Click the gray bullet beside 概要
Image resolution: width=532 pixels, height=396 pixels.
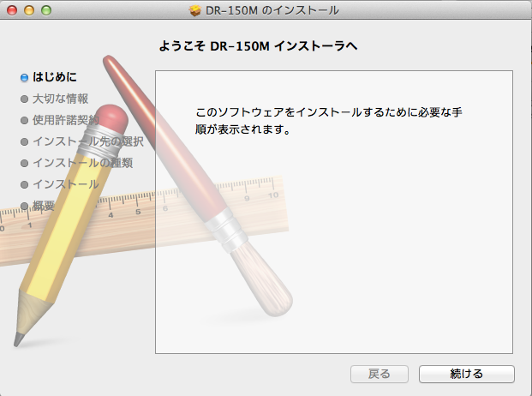coord(25,206)
